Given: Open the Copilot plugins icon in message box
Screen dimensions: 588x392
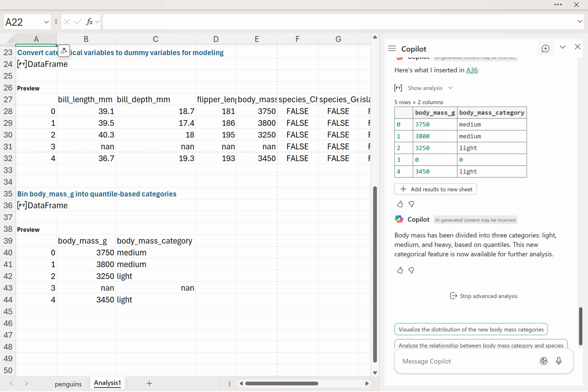Looking at the screenshot, I should point(544,361).
